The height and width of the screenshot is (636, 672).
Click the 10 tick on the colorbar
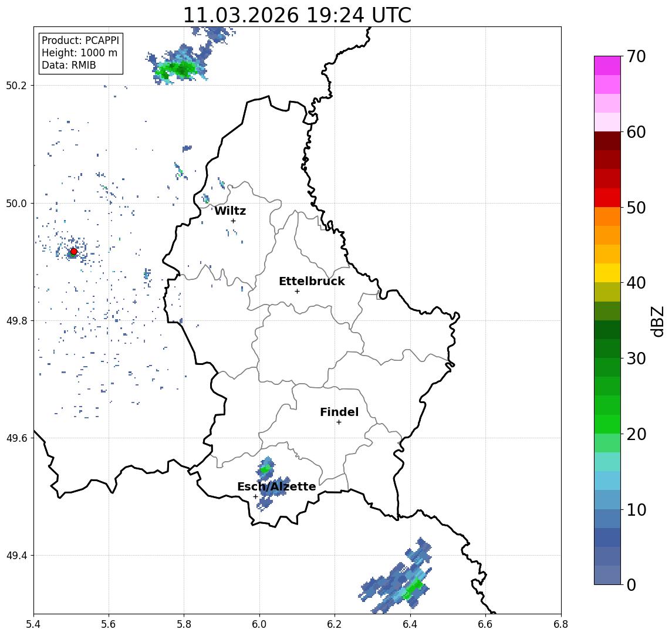[x=636, y=509]
